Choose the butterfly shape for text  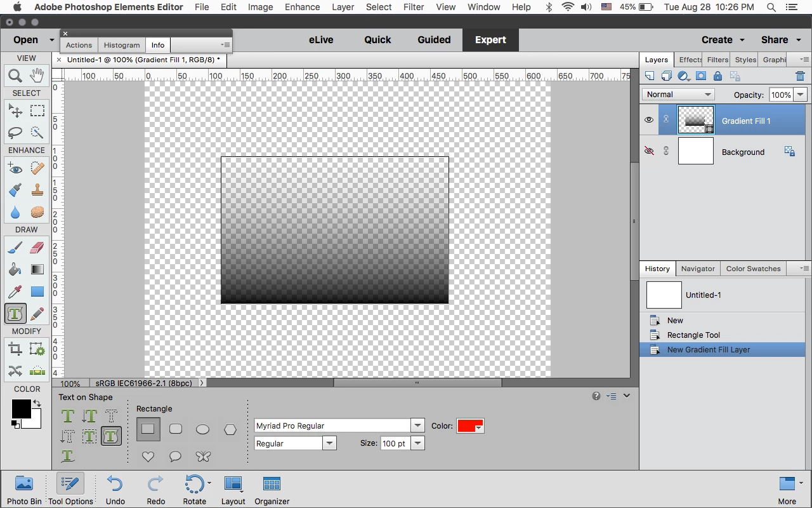click(x=202, y=456)
